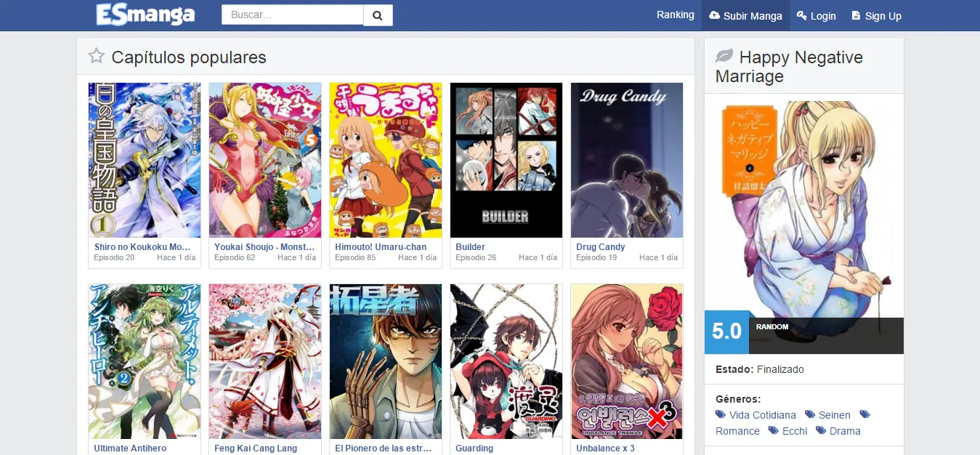The width and height of the screenshot is (980, 455).
Task: Select the Ecchi genre tag
Action: pos(795,431)
